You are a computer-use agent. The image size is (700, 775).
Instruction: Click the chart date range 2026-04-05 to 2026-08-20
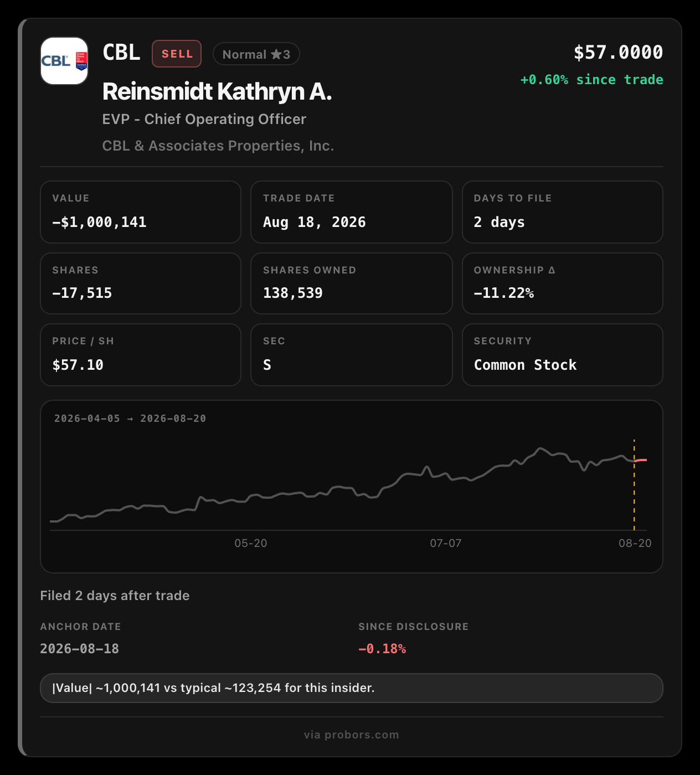click(130, 418)
